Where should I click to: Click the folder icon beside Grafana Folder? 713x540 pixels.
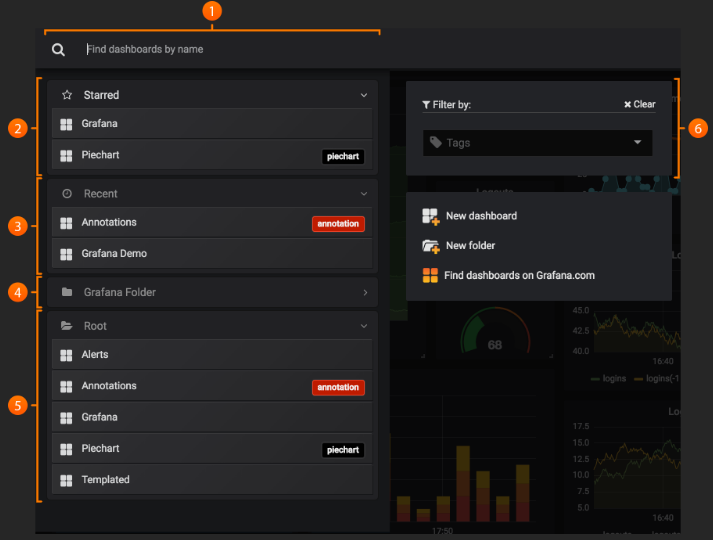tap(67, 293)
